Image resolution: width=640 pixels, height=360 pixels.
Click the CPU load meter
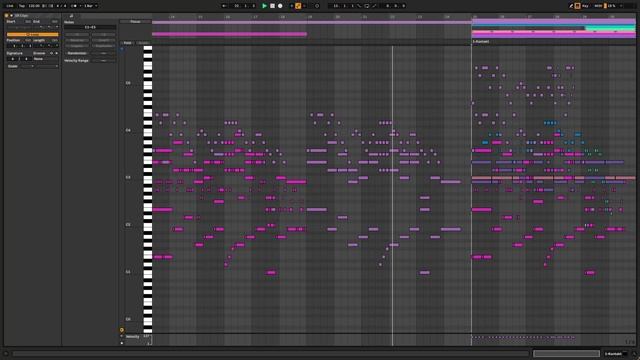pos(610,6)
